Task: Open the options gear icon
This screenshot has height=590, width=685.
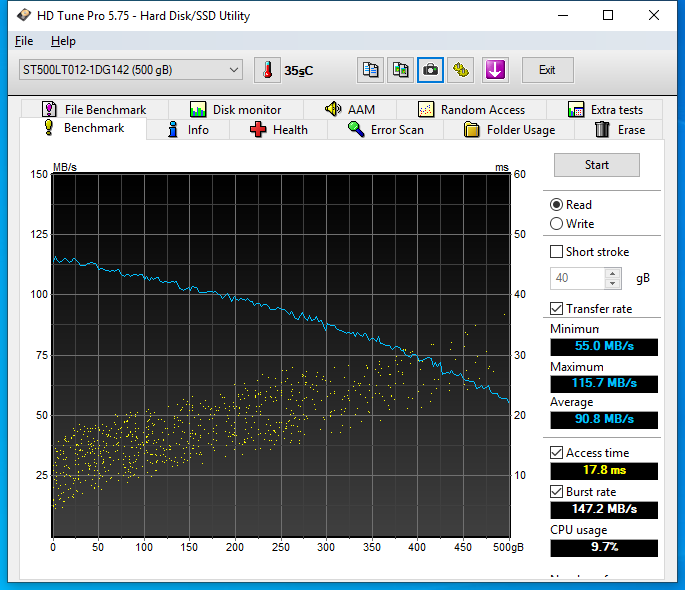Action: (x=461, y=70)
